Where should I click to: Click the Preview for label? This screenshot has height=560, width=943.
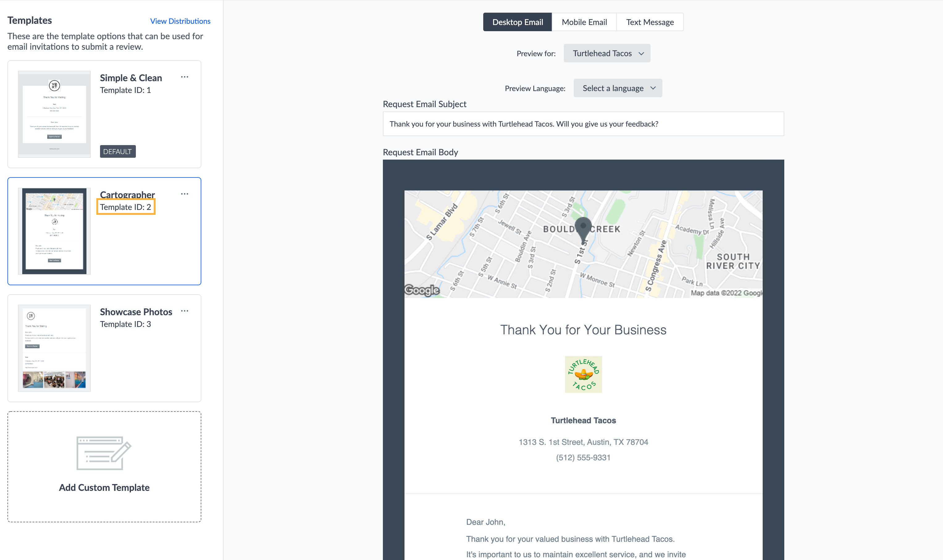[x=536, y=54]
